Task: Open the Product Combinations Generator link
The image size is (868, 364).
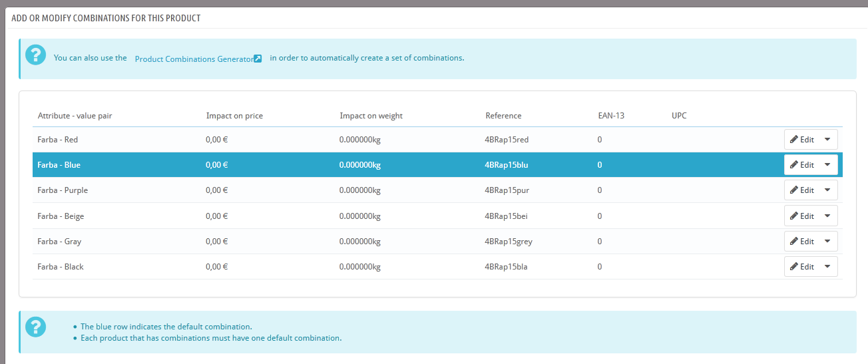Action: tap(194, 59)
